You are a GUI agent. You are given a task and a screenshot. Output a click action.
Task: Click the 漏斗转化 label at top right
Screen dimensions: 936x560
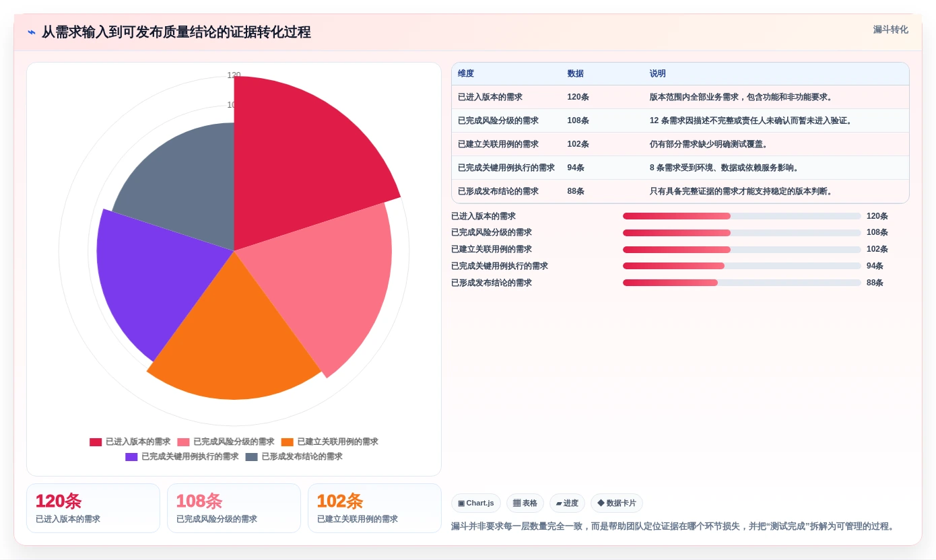pos(890,30)
